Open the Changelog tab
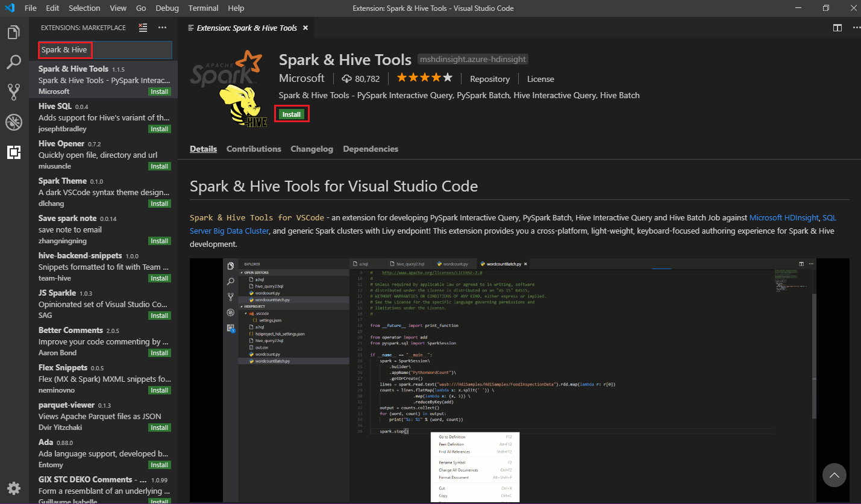 point(312,149)
